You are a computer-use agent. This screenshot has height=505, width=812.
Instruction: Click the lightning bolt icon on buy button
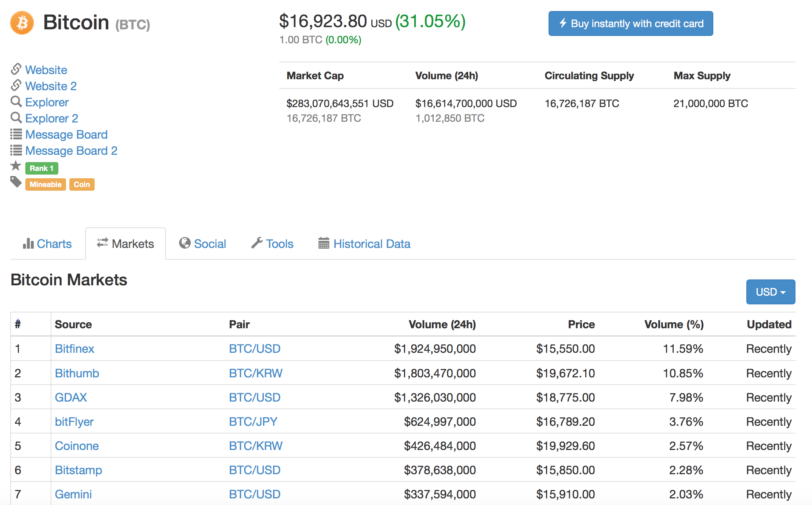(563, 23)
